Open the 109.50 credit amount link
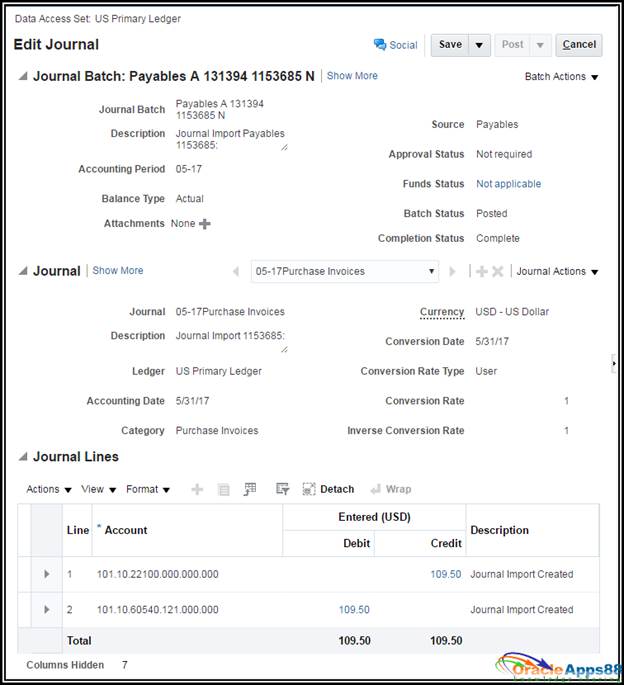This screenshot has width=624, height=685. tap(446, 574)
